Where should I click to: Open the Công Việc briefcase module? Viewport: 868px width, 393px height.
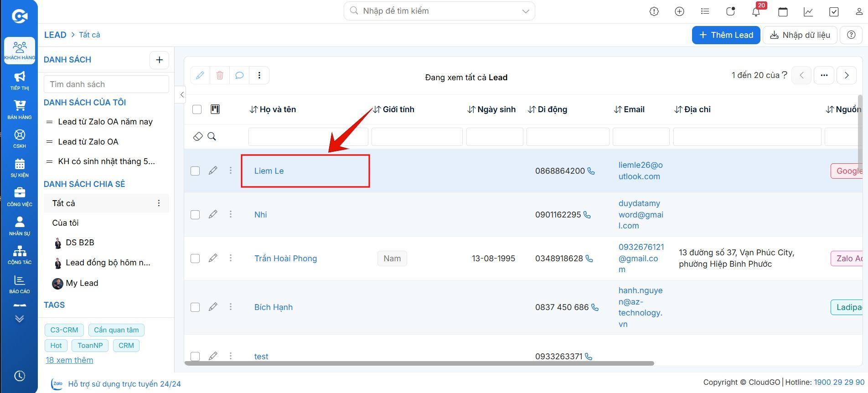[20, 197]
